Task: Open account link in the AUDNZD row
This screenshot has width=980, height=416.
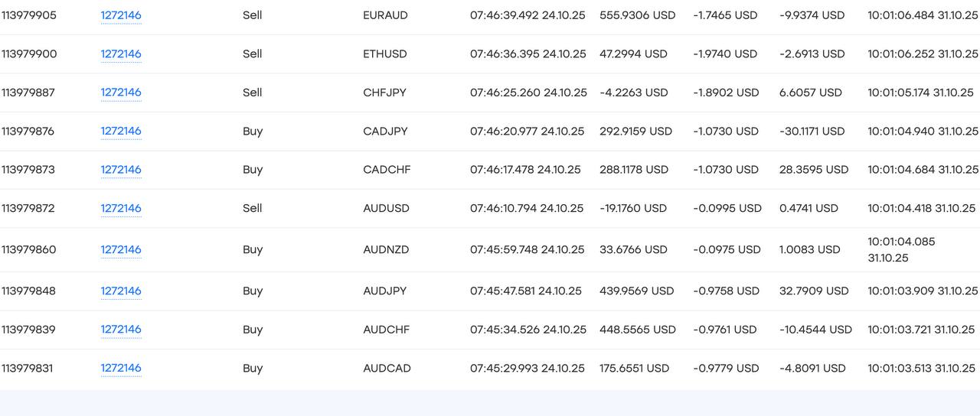Action: [x=121, y=249]
